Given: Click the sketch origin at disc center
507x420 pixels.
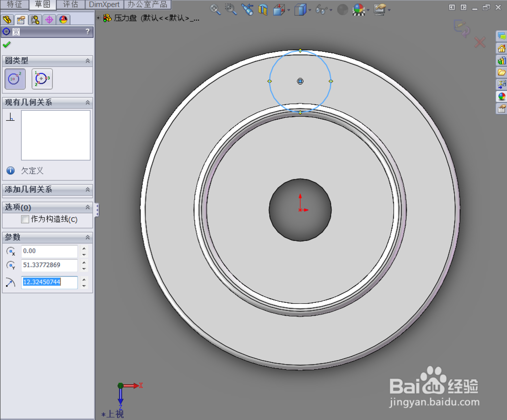Looking at the screenshot, I should [x=300, y=209].
